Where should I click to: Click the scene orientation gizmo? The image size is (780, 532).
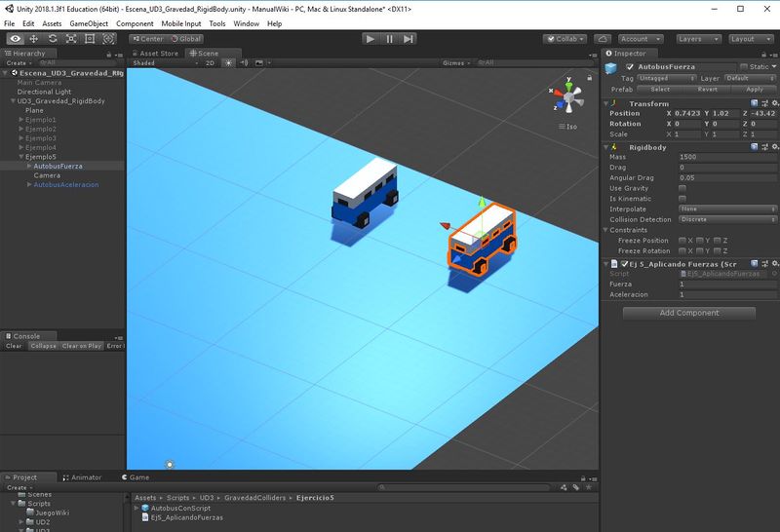click(x=568, y=96)
